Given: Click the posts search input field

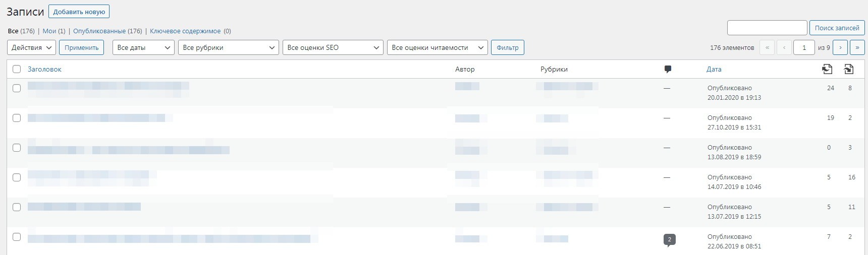Looking at the screenshot, I should pos(767,28).
